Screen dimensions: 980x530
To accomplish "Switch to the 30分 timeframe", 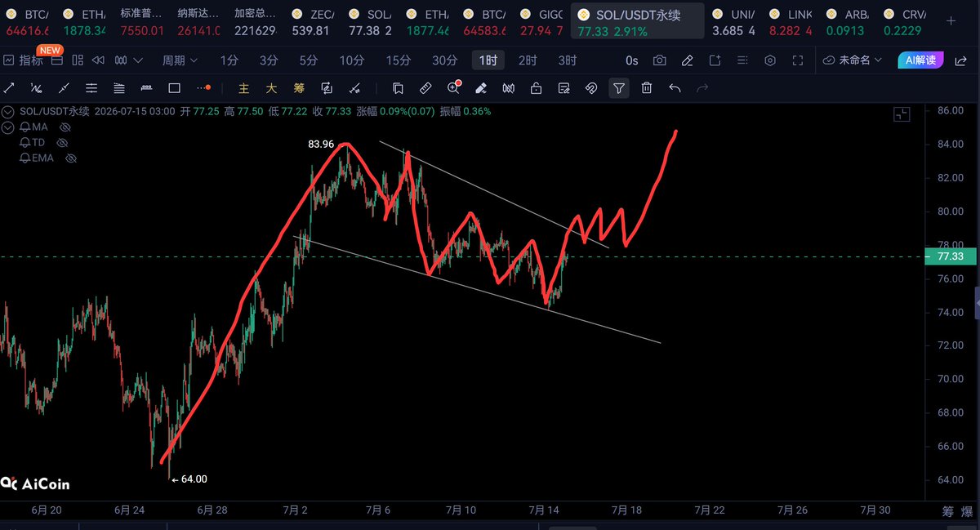I will point(444,60).
